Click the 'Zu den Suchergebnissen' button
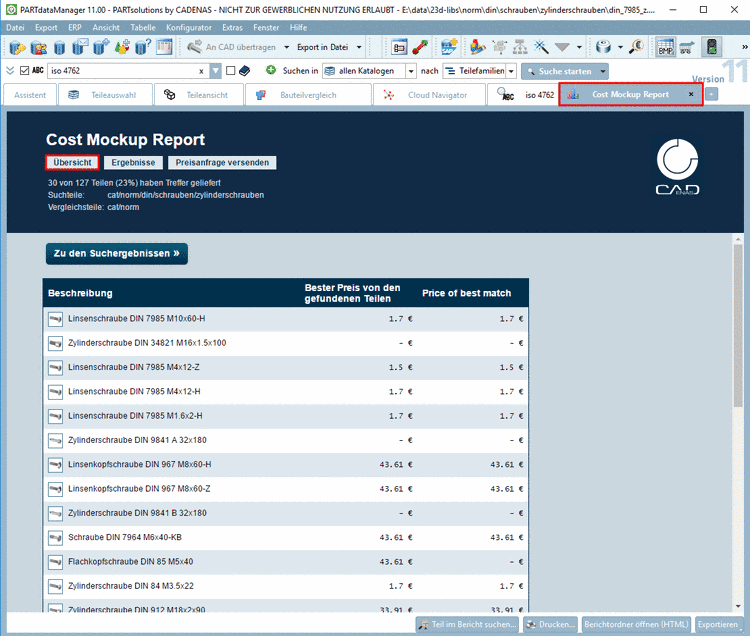750x636 pixels. pyautogui.click(x=117, y=254)
